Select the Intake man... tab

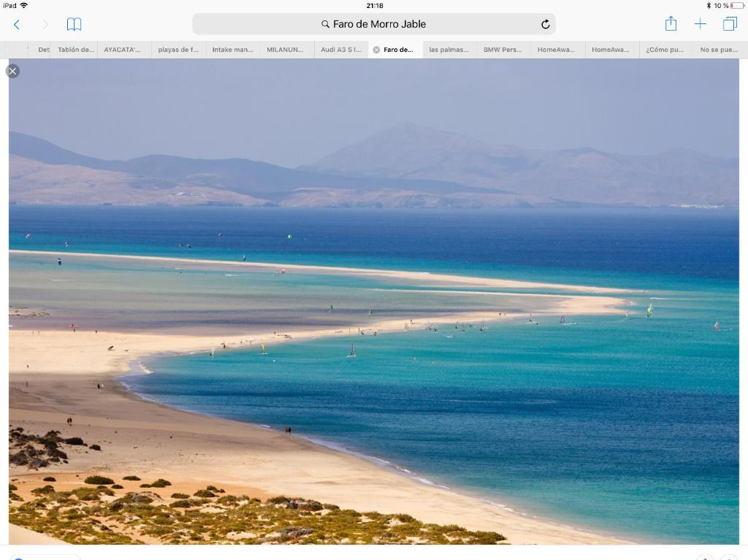click(232, 50)
